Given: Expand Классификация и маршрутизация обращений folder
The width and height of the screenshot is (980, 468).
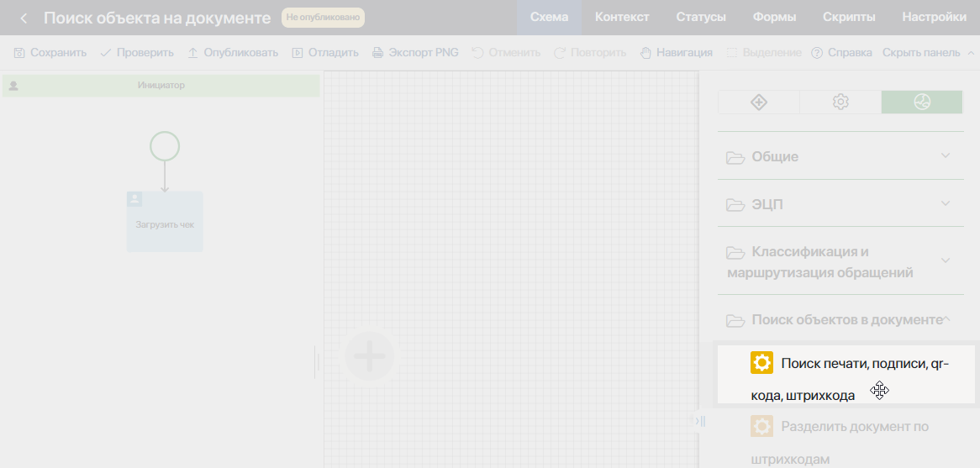Looking at the screenshot, I should 840,261.
